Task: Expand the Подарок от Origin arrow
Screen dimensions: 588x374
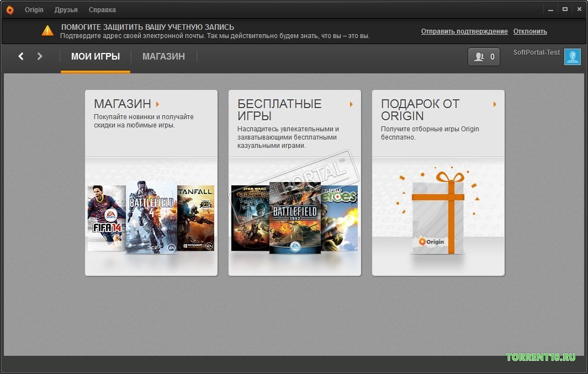Action: tap(495, 104)
